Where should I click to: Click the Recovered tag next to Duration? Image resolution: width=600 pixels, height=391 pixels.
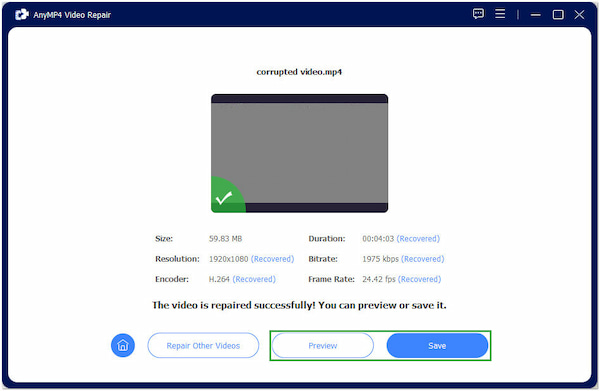click(x=418, y=239)
